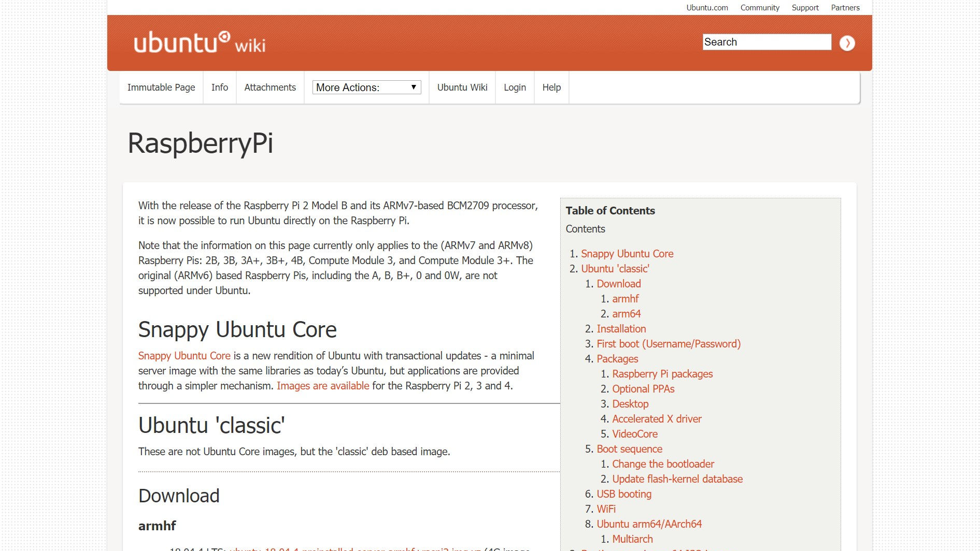980x551 pixels.
Task: Jump to Raspberry Pi packages entry
Action: (662, 374)
